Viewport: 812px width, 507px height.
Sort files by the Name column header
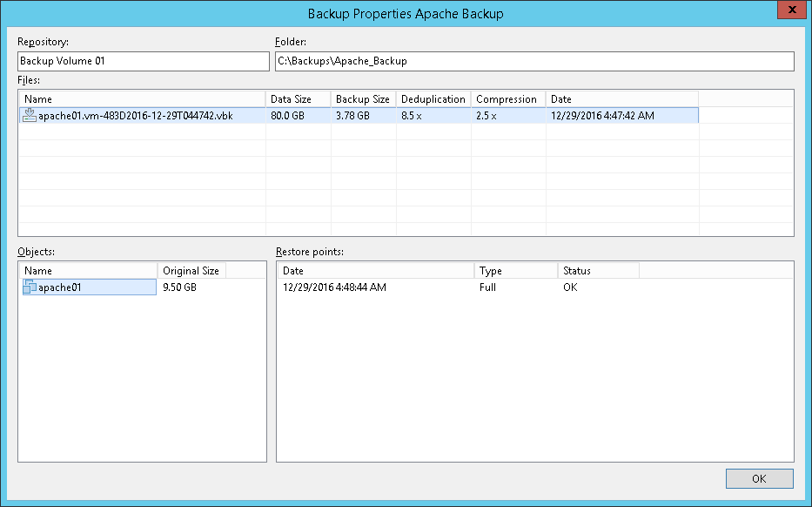143,99
